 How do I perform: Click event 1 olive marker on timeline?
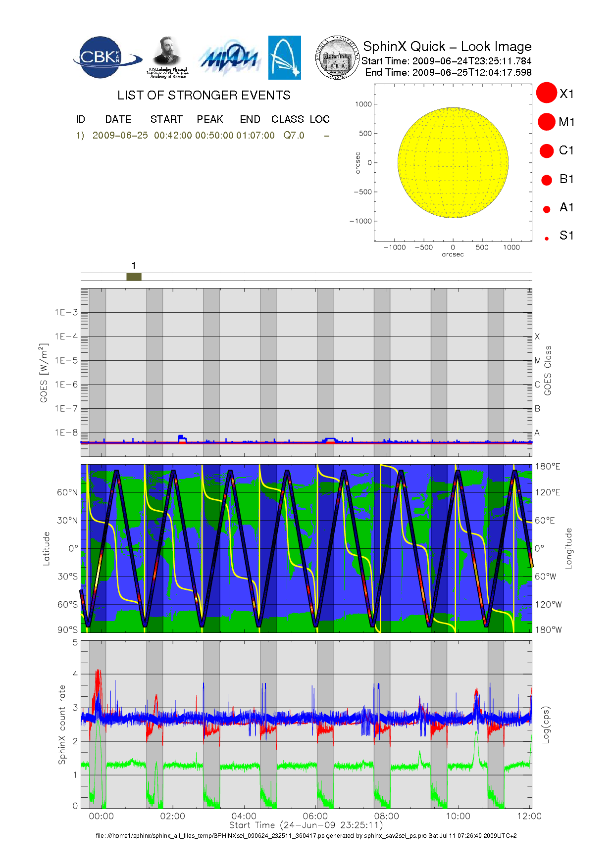134,277
